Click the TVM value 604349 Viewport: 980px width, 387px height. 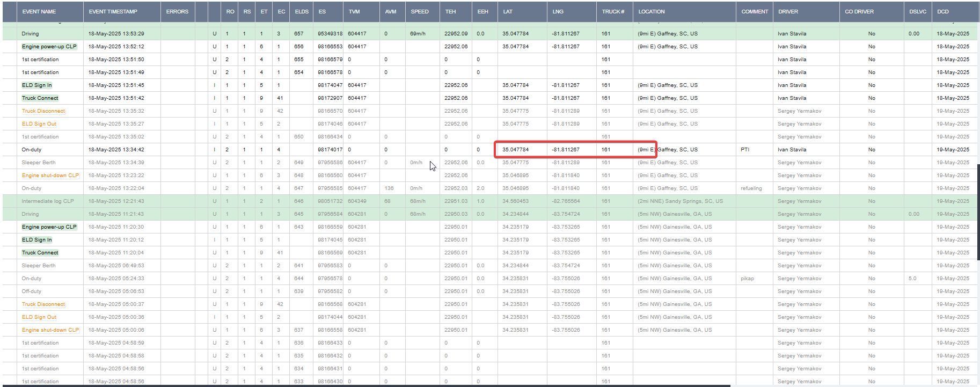pyautogui.click(x=357, y=201)
